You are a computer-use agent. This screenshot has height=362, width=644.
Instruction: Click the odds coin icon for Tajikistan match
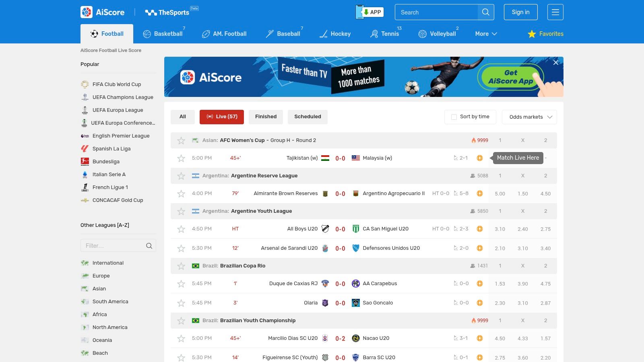pyautogui.click(x=479, y=158)
